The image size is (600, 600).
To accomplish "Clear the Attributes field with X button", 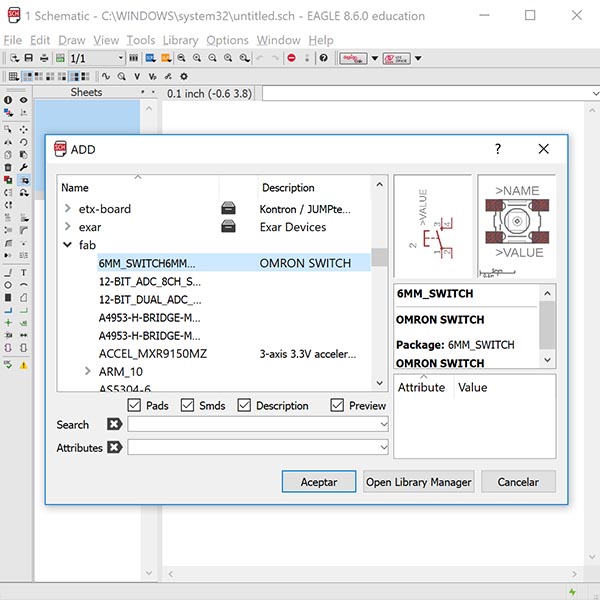I will pyautogui.click(x=114, y=447).
